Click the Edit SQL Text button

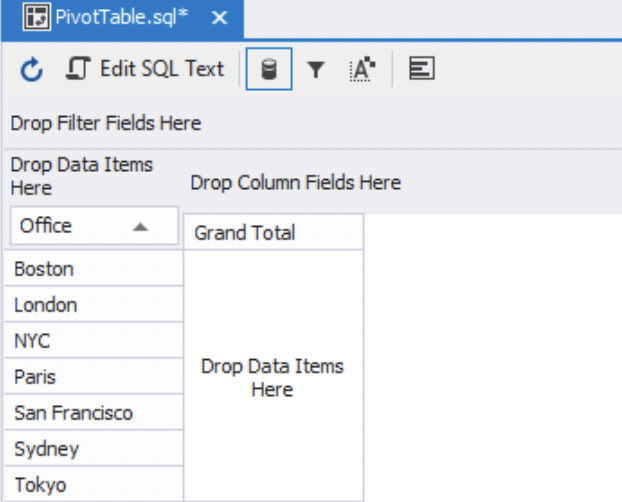point(145,70)
